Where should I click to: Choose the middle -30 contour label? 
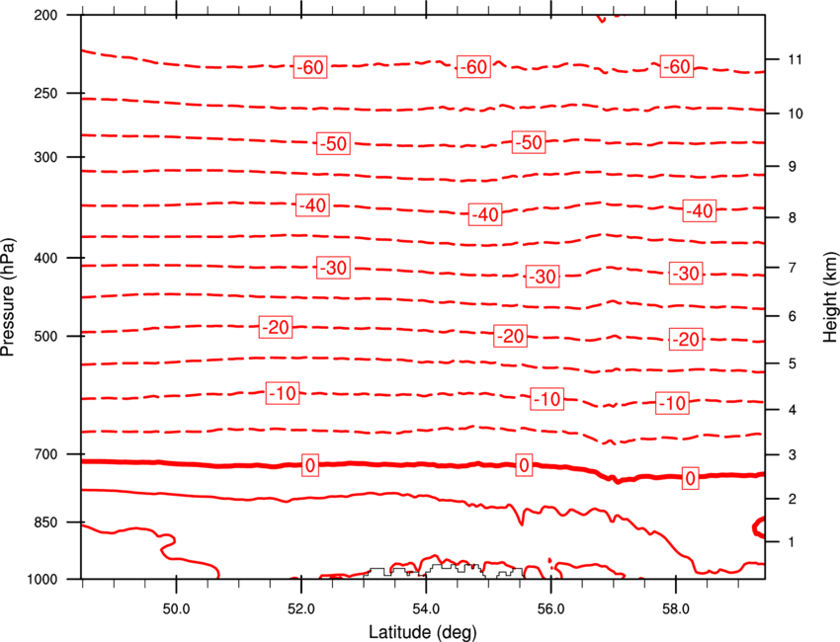(x=543, y=277)
